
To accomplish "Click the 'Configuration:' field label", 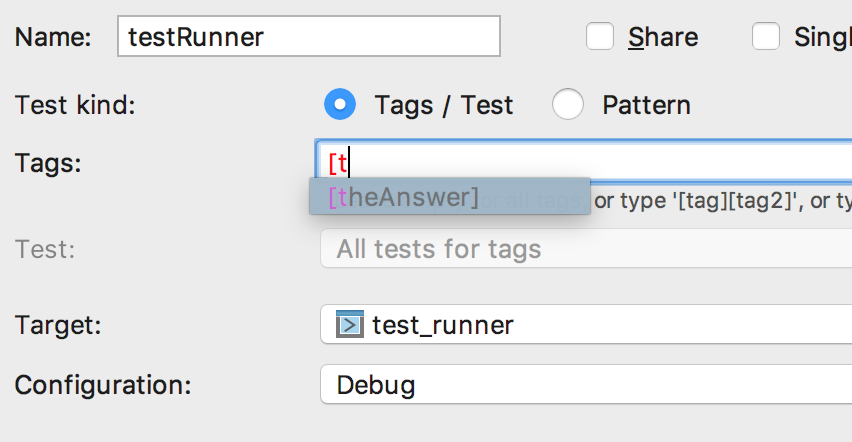I will click(x=102, y=385).
